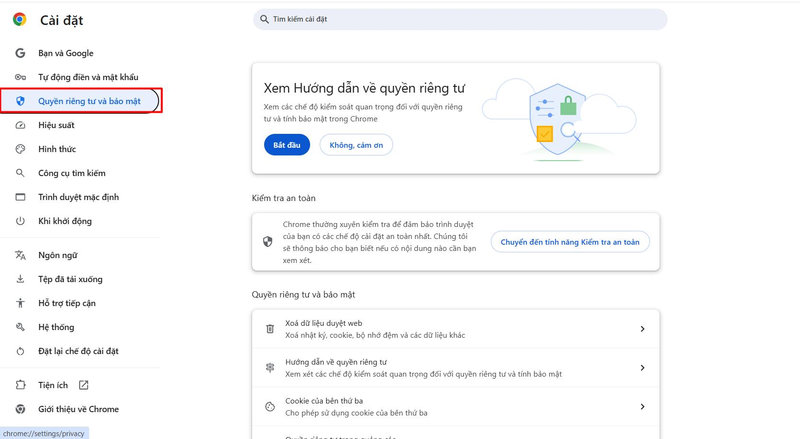Open Ngôn ngữ settings

point(58,255)
